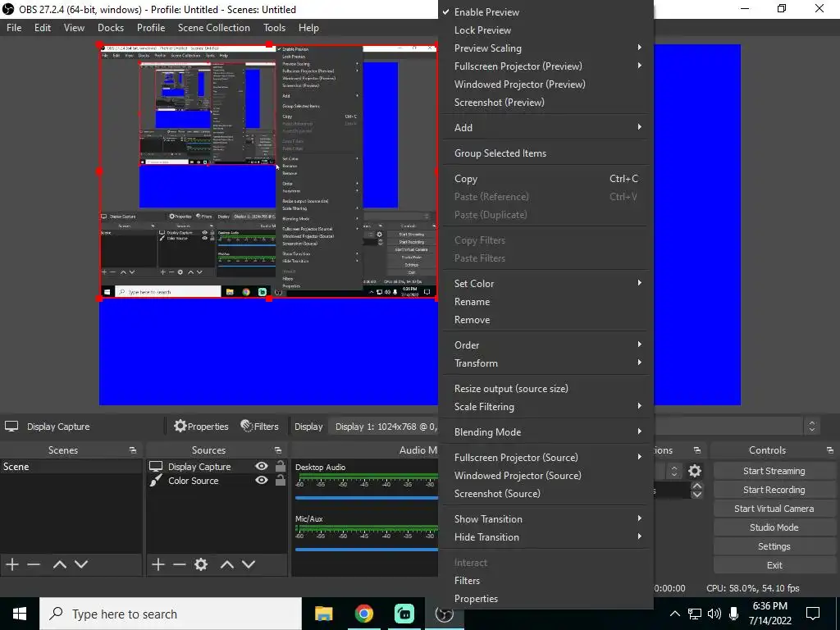840x630 pixels.
Task: Expand Preview Scaling submenu
Action: click(546, 48)
